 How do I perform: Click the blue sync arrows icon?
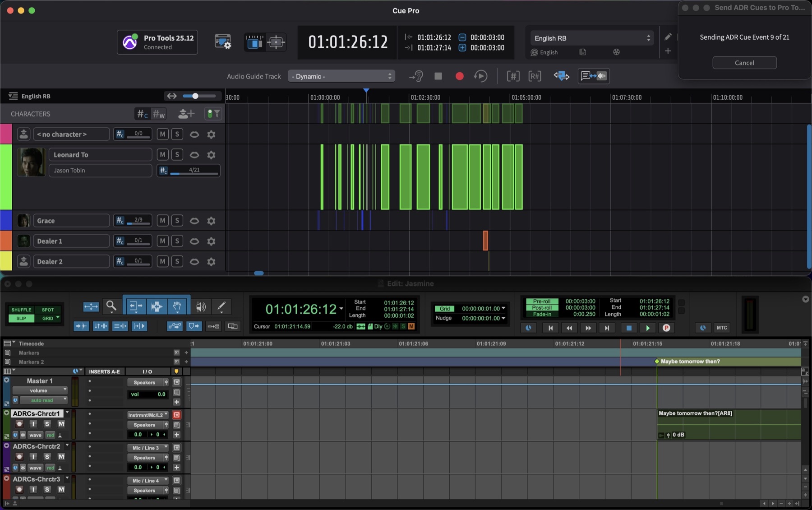(x=561, y=76)
